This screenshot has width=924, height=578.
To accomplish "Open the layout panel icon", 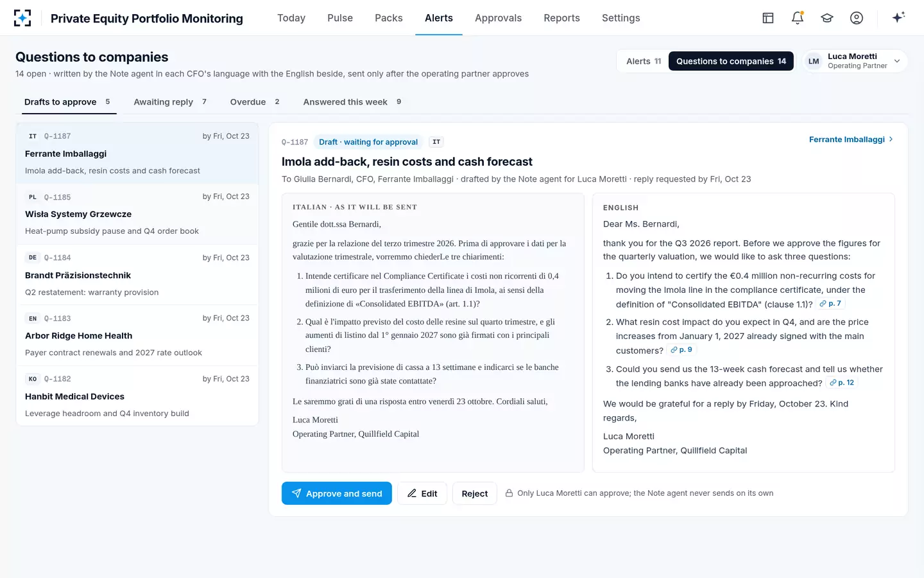I will click(768, 18).
